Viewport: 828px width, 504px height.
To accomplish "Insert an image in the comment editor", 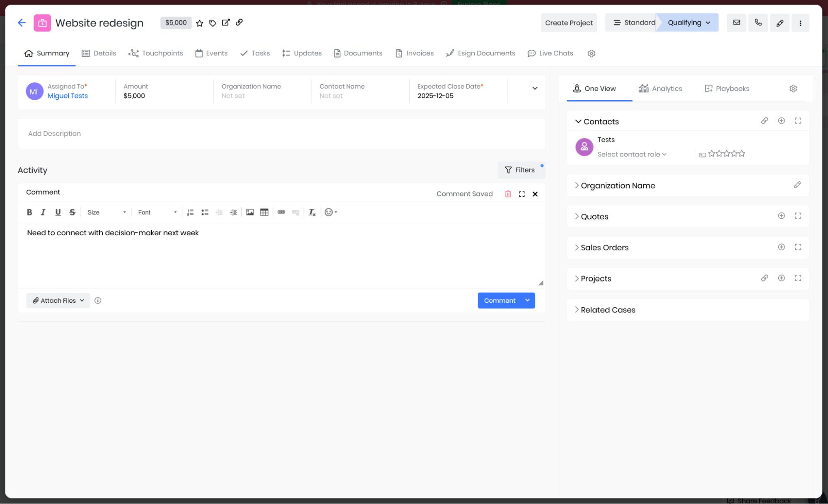I will point(250,212).
